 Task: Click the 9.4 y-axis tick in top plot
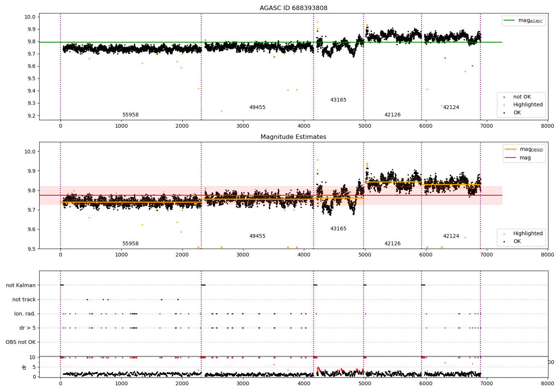[x=31, y=91]
